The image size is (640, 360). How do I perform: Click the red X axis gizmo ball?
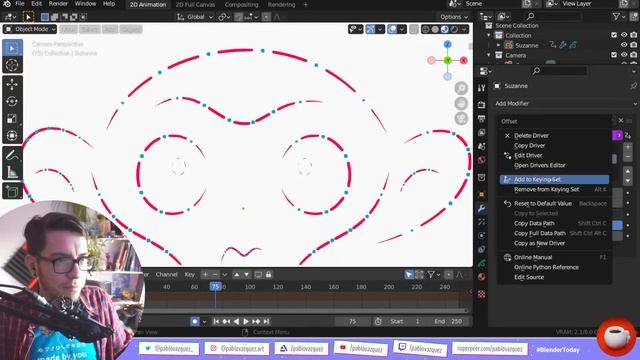pyautogui.click(x=464, y=60)
